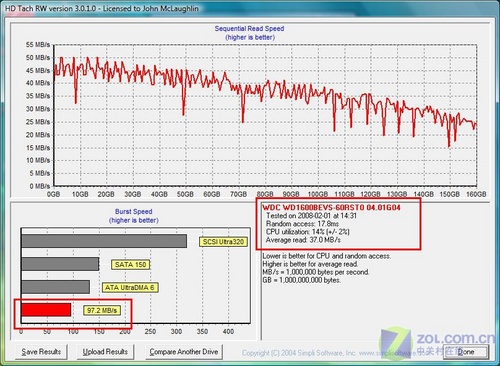Click the 55 MB/s axis label

point(38,45)
